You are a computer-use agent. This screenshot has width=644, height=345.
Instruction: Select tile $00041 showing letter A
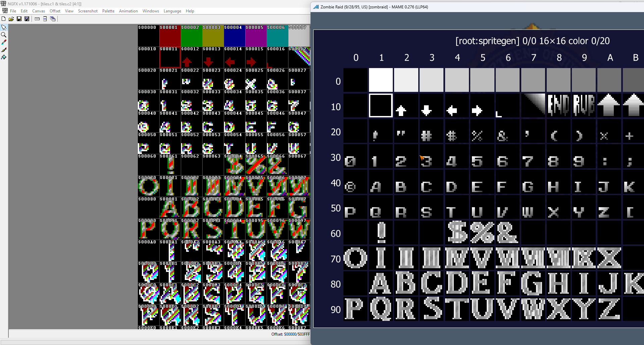[170, 122]
